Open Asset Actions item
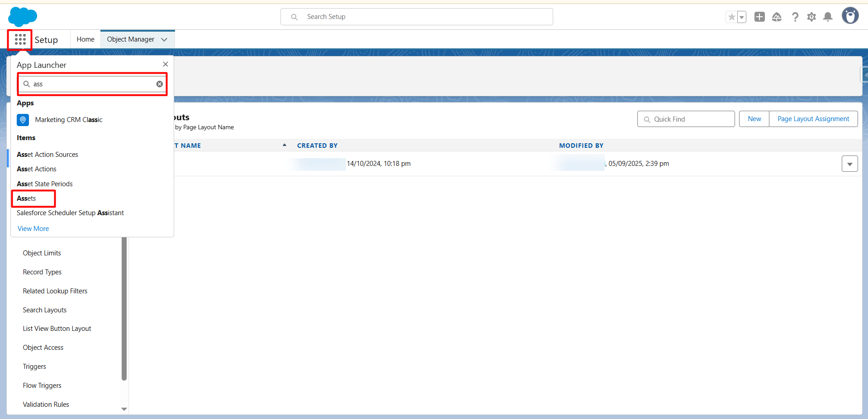 (x=37, y=169)
